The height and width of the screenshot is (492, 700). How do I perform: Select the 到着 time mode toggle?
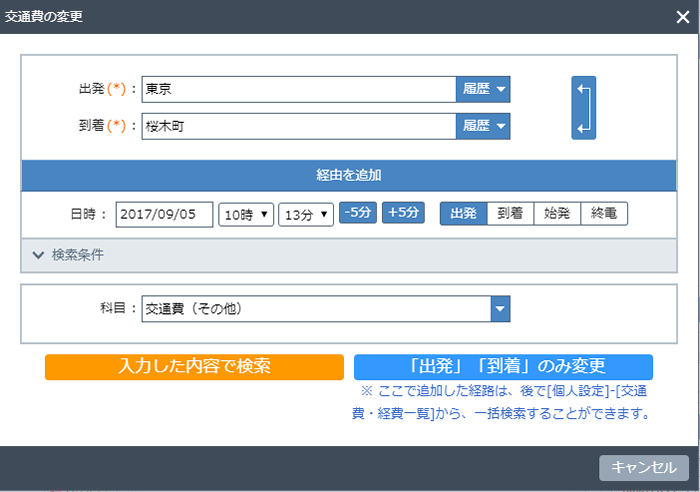[510, 214]
